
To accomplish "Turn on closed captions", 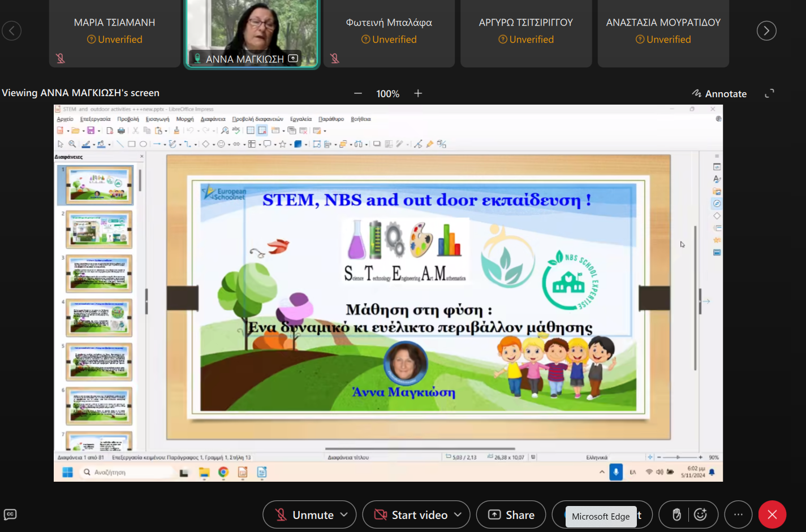I will pyautogui.click(x=10, y=514).
